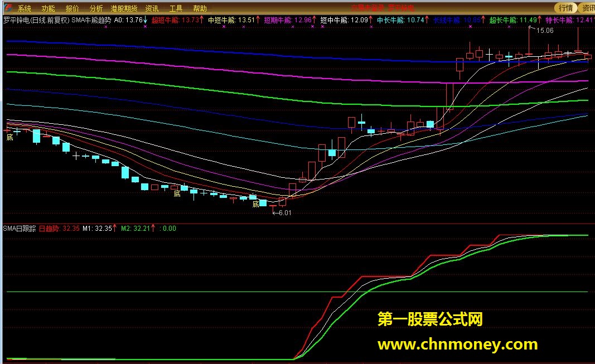Open the 分析 menu
Screen dimensions: 595x364
tap(96, 8)
